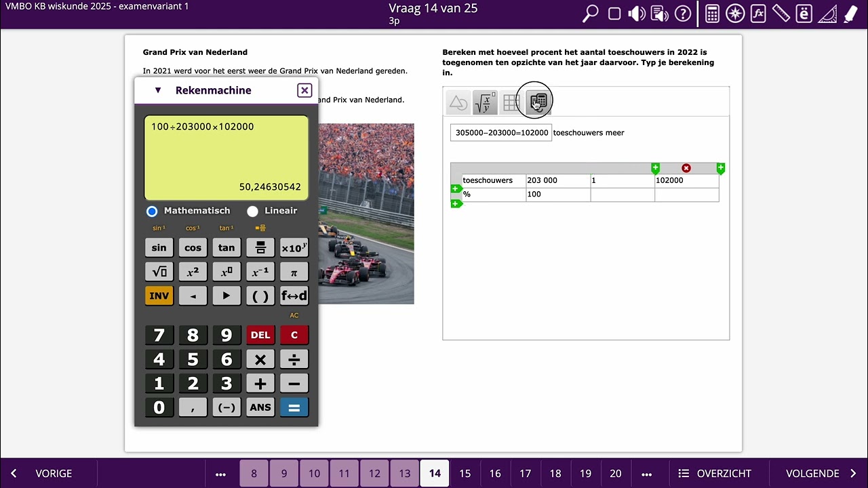
Task: Click the 5 digit key
Action: tap(193, 359)
